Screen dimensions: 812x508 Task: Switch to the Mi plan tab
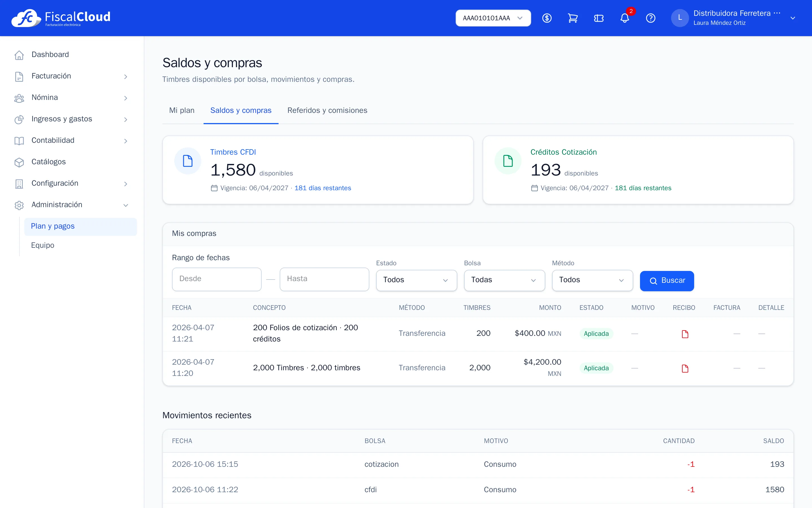(x=182, y=110)
